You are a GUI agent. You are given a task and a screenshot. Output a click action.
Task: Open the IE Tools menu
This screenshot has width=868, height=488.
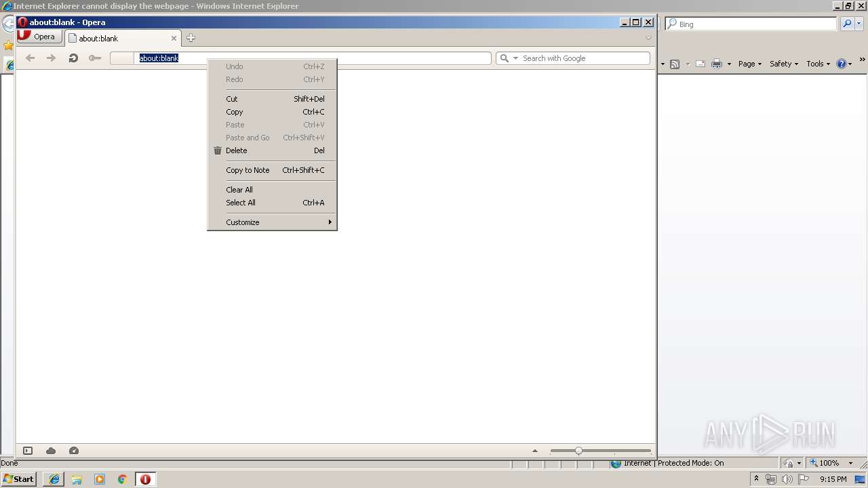pyautogui.click(x=818, y=64)
